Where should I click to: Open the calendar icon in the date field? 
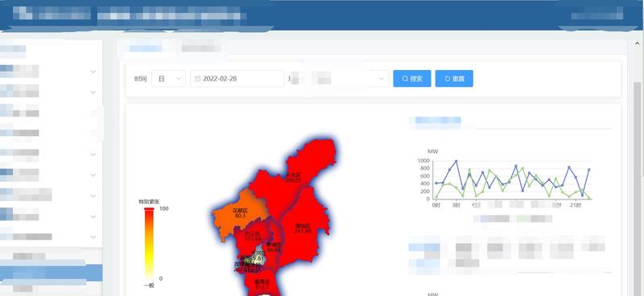(197, 79)
